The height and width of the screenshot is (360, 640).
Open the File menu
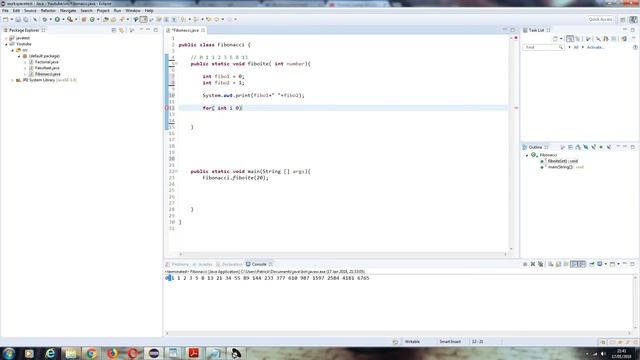5,11
